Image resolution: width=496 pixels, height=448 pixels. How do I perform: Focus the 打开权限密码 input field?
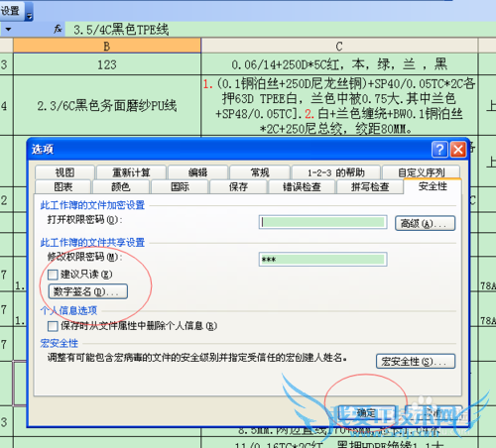[322, 222]
